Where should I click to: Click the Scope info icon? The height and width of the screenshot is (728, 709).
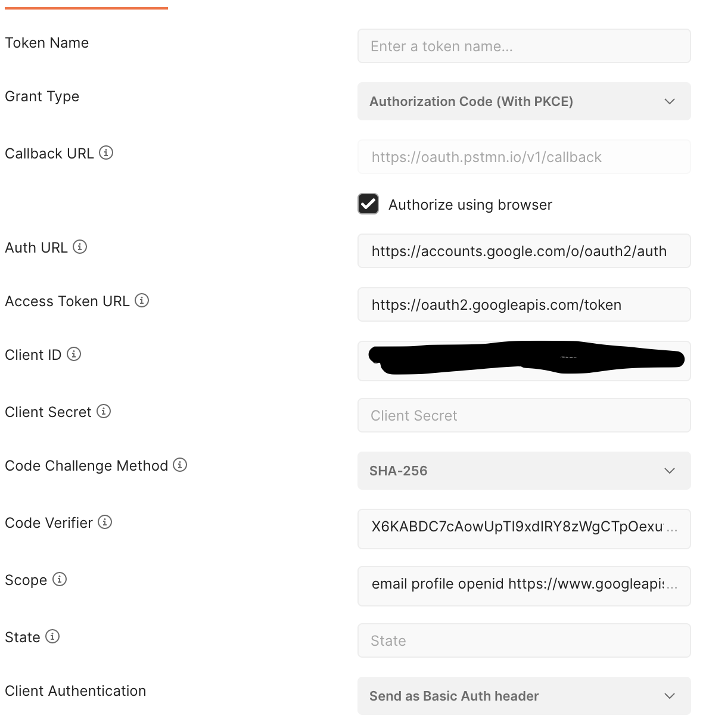point(60,580)
